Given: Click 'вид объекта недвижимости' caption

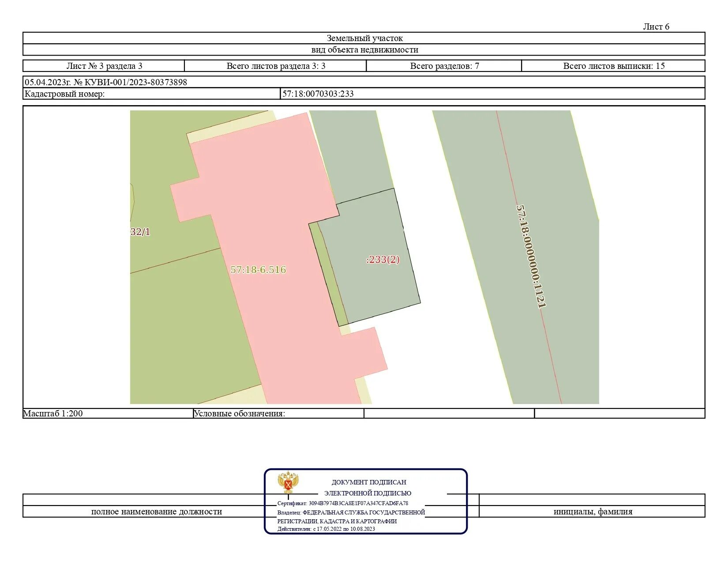Looking at the screenshot, I should pos(364,49).
